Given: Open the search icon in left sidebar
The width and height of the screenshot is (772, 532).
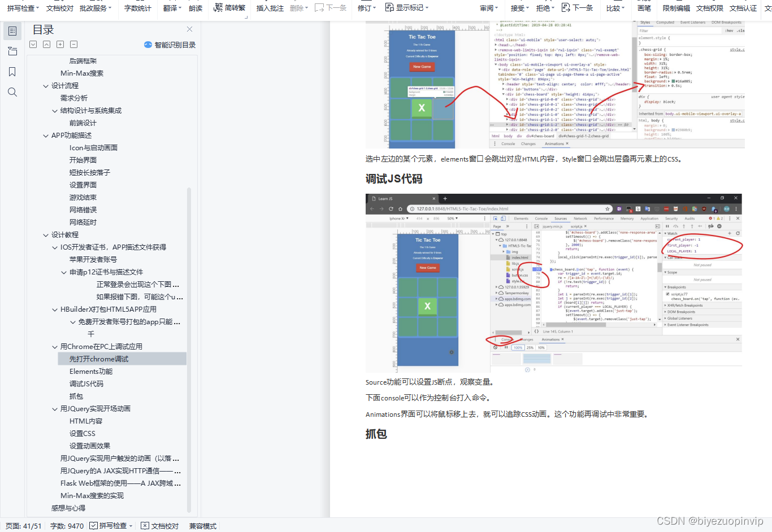Looking at the screenshot, I should (x=12, y=92).
